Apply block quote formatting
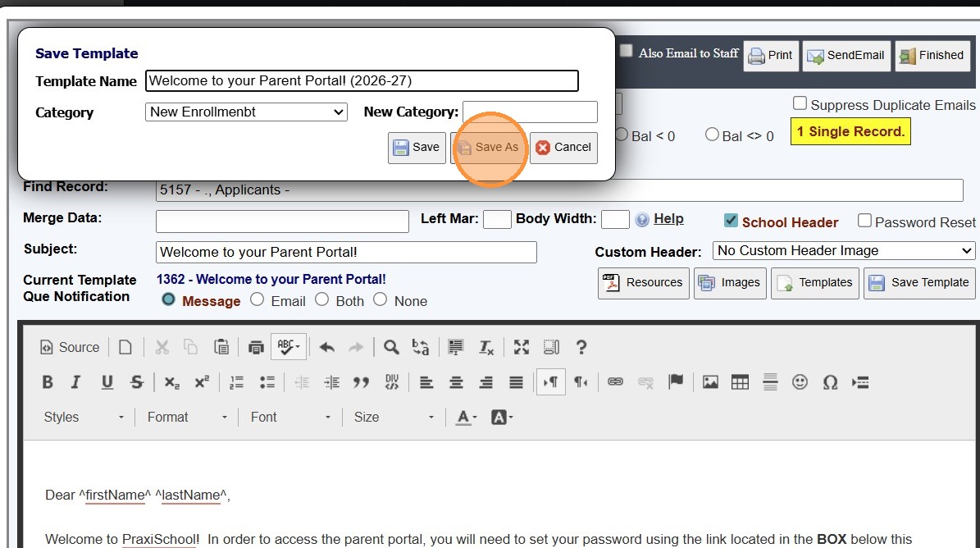The height and width of the screenshot is (548, 980). [x=362, y=382]
